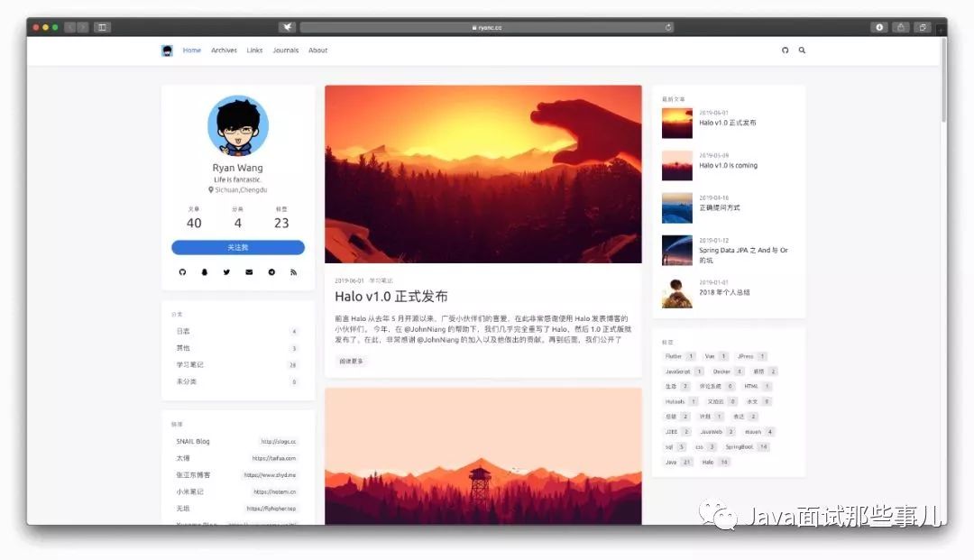Image resolution: width=974 pixels, height=560 pixels.
Task: Click the blue 关注我 follow button
Action: click(x=238, y=247)
